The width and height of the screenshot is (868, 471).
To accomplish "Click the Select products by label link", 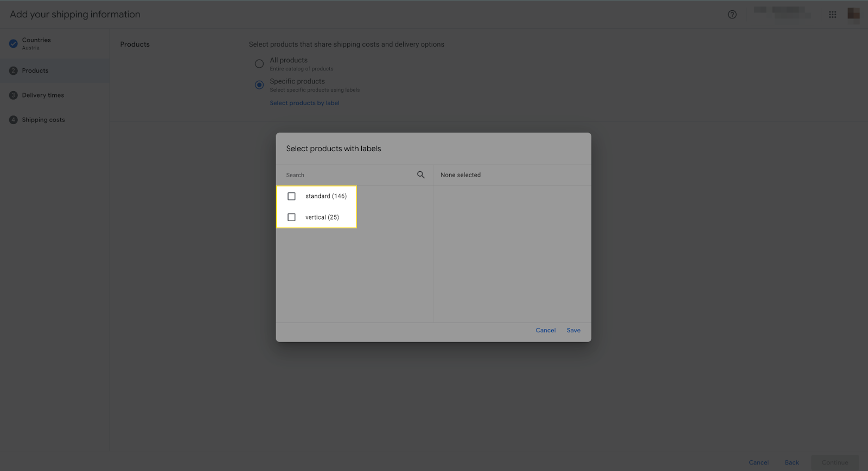I will pyautogui.click(x=304, y=103).
